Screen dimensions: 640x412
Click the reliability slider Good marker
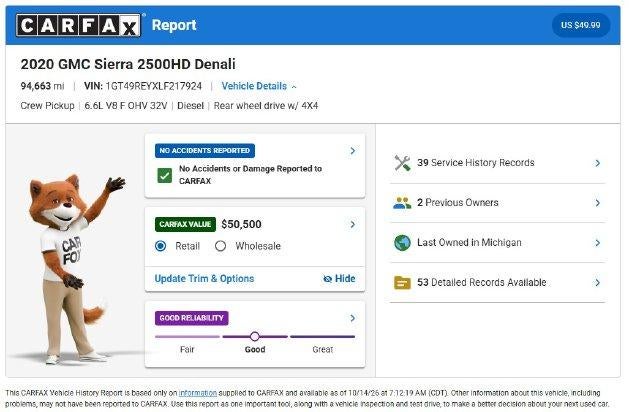tap(255, 336)
